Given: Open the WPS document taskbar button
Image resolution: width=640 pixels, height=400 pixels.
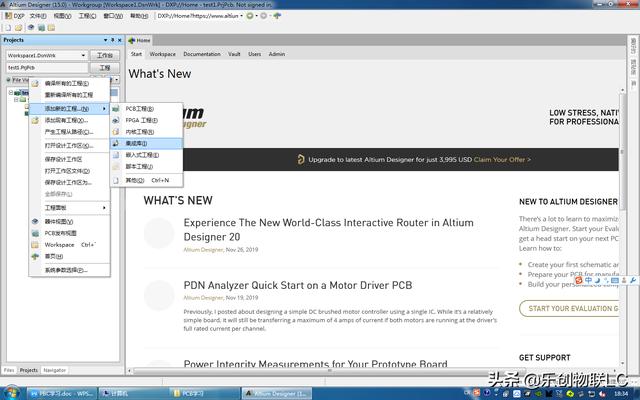Looking at the screenshot, I should click(x=62, y=393).
